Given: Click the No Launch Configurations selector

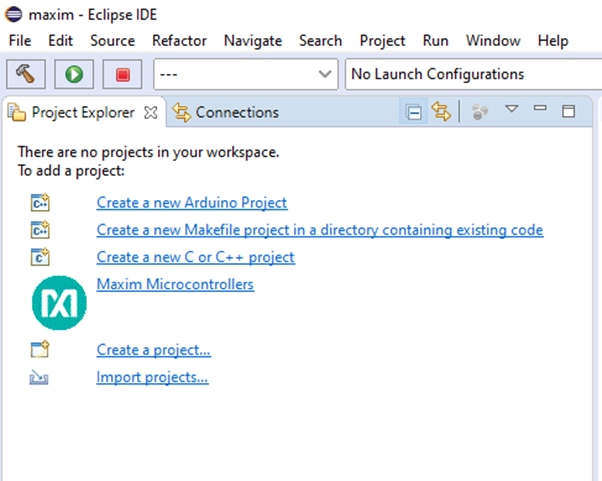Looking at the screenshot, I should point(472,75).
